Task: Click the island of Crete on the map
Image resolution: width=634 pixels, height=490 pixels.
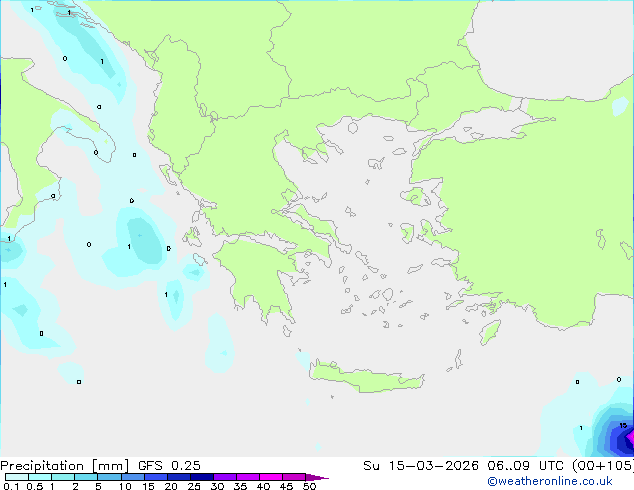Action: click(366, 377)
